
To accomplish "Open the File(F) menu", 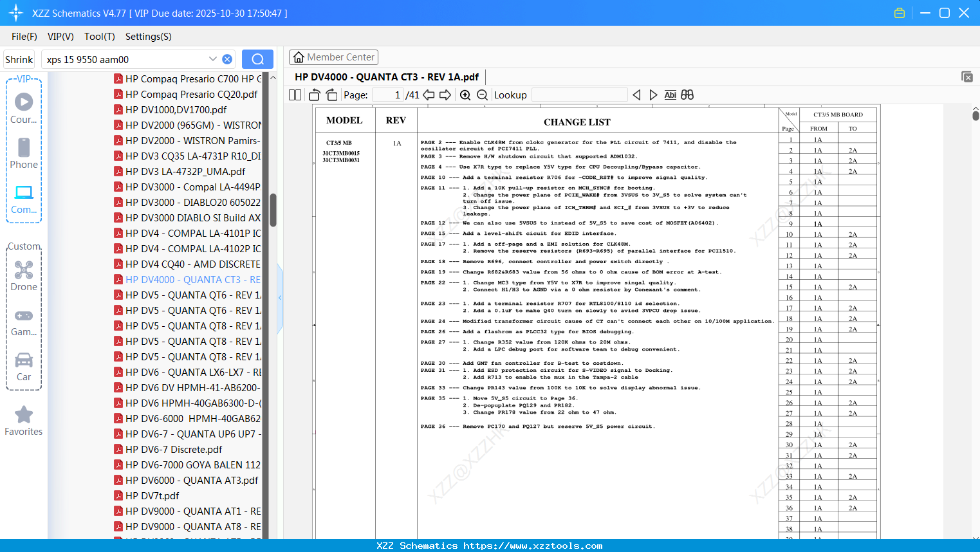I will 24,37.
